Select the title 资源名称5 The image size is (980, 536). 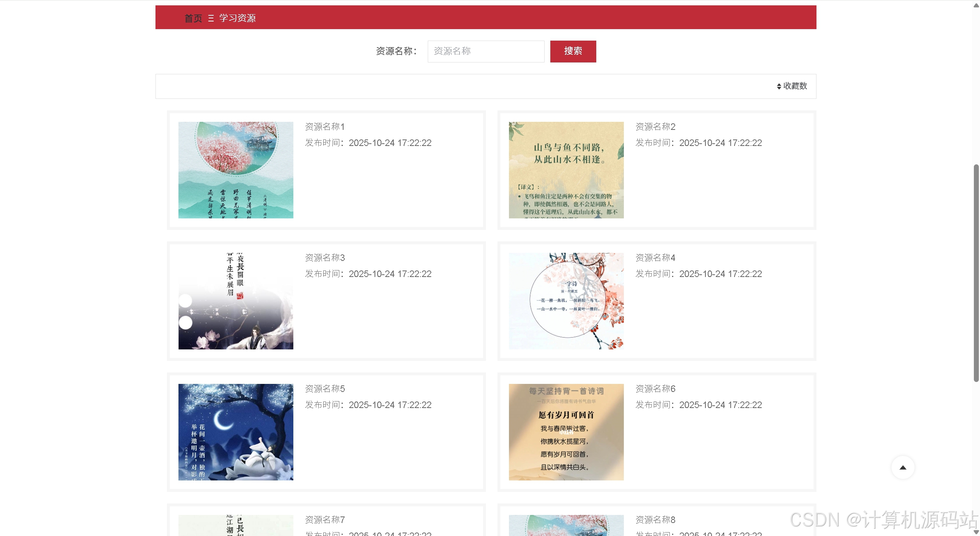pos(325,389)
